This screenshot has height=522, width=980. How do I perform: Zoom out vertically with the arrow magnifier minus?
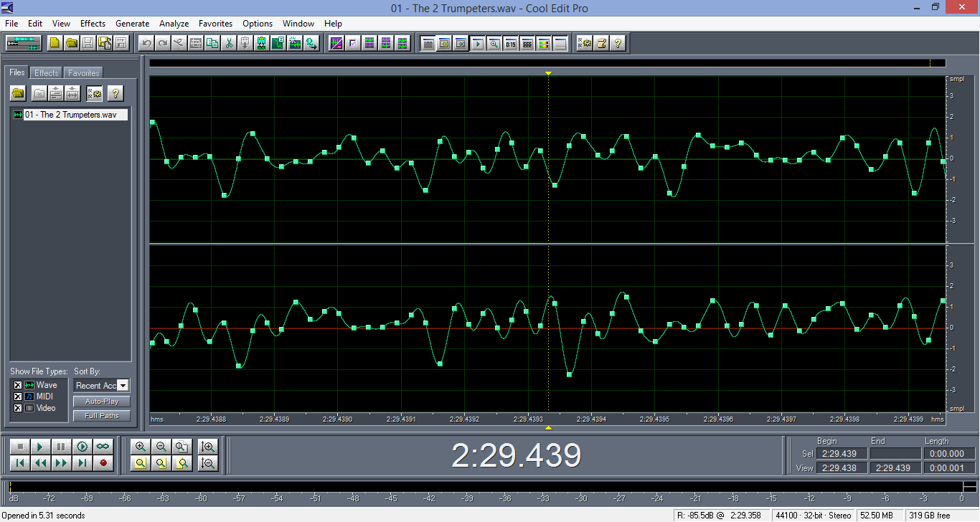click(x=208, y=463)
